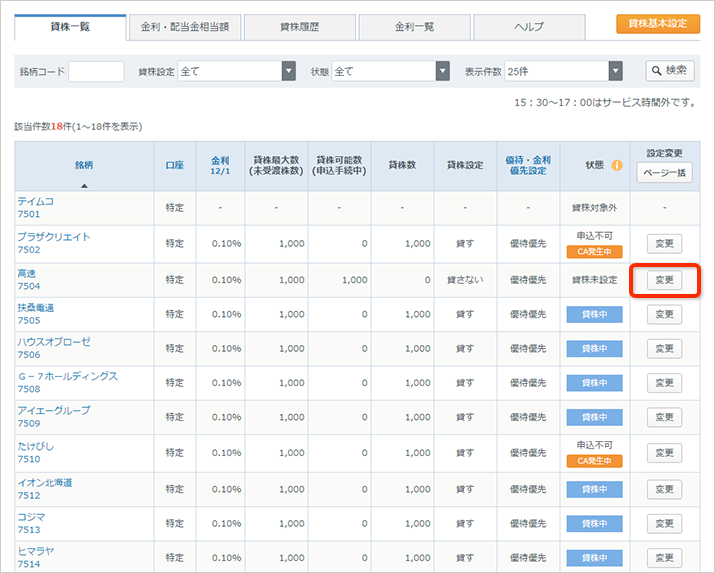This screenshot has width=715, height=573.
Task: Click the 検索 search button
Action: pos(670,71)
